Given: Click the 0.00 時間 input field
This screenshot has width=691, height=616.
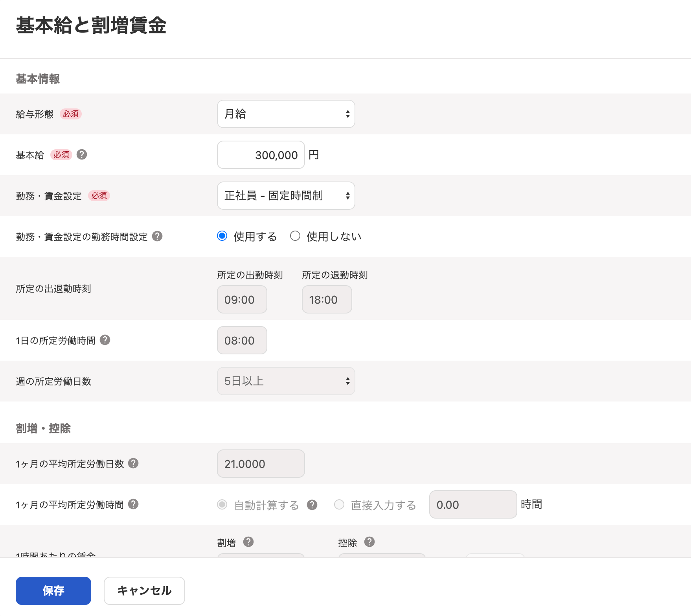Looking at the screenshot, I should (473, 504).
